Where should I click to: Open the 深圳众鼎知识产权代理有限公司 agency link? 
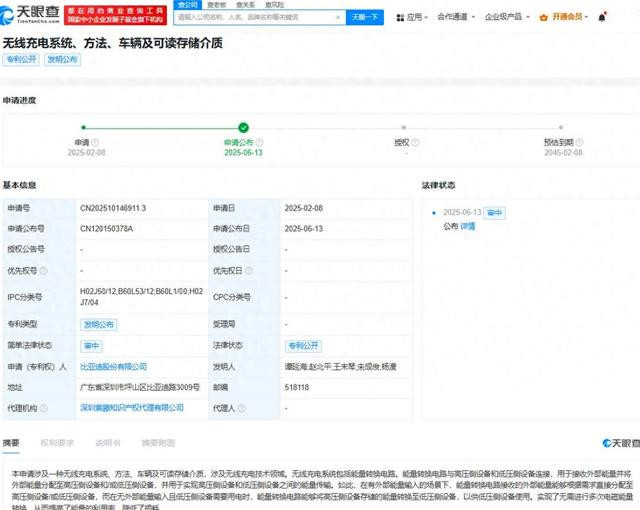click(x=131, y=408)
